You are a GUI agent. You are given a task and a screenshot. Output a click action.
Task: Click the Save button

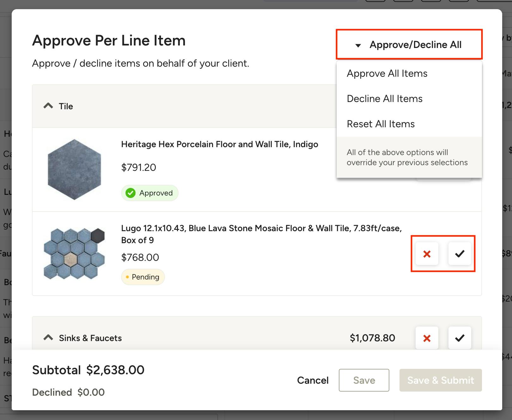coord(364,380)
